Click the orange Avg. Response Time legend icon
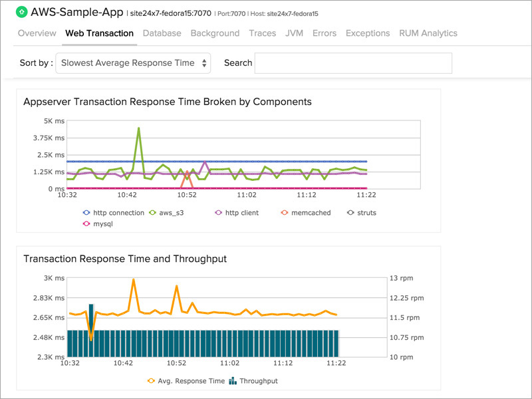The width and height of the screenshot is (532, 399). point(151,380)
